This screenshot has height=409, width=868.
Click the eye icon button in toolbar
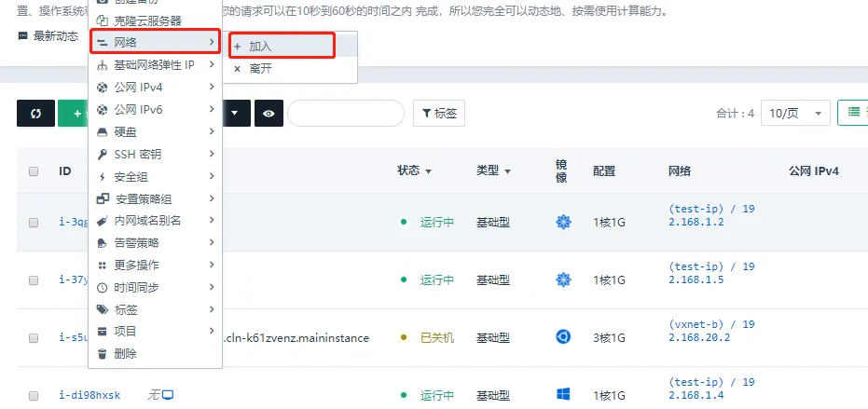(269, 113)
